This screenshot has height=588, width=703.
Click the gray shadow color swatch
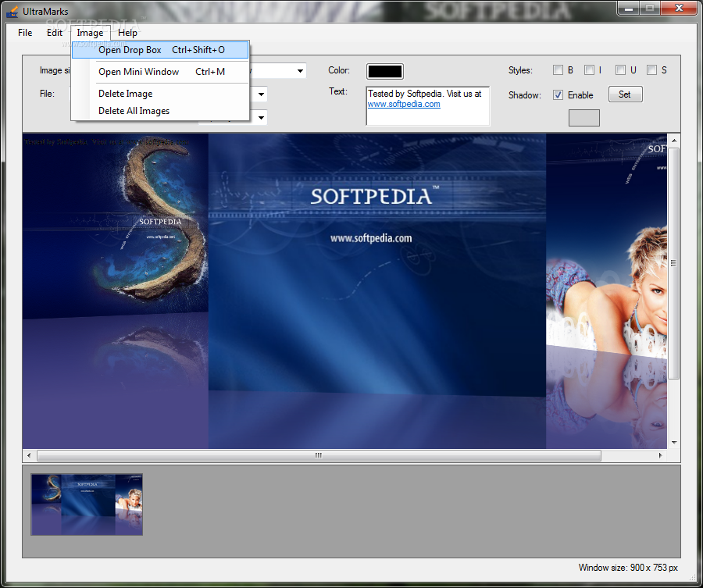coord(584,118)
